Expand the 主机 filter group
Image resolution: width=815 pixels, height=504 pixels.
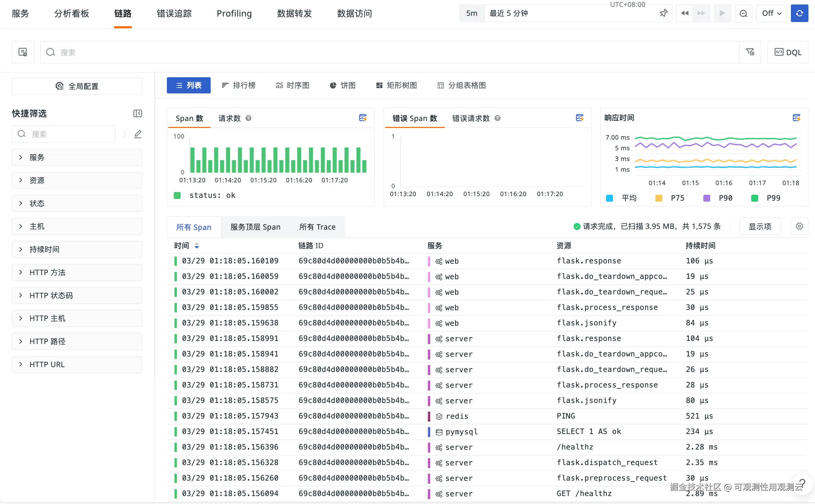tap(77, 226)
